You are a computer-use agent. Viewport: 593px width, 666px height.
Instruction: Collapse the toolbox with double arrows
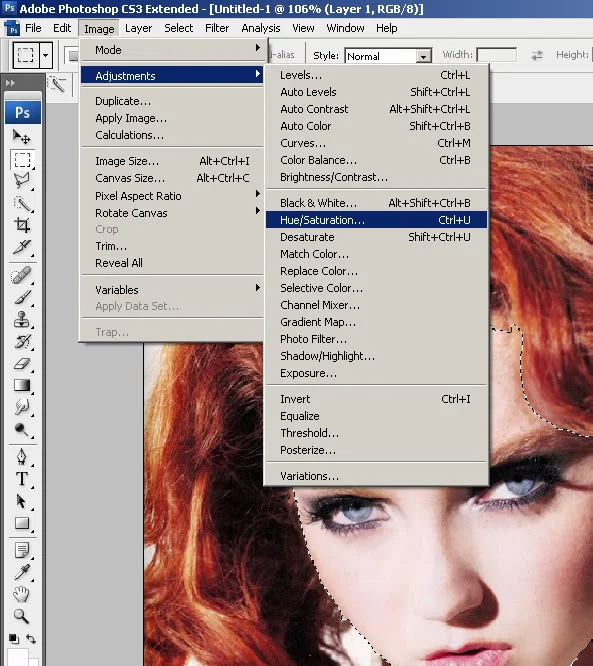tap(10, 83)
